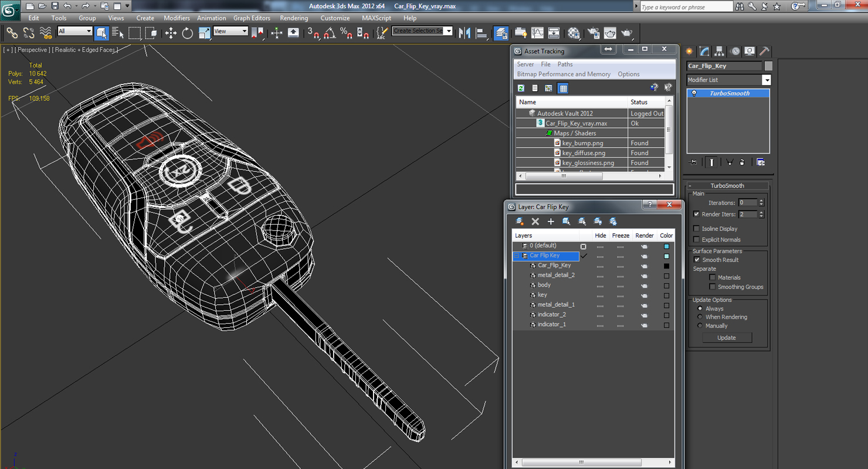
Task: Open Asset Tracking Paths menu
Action: point(565,64)
